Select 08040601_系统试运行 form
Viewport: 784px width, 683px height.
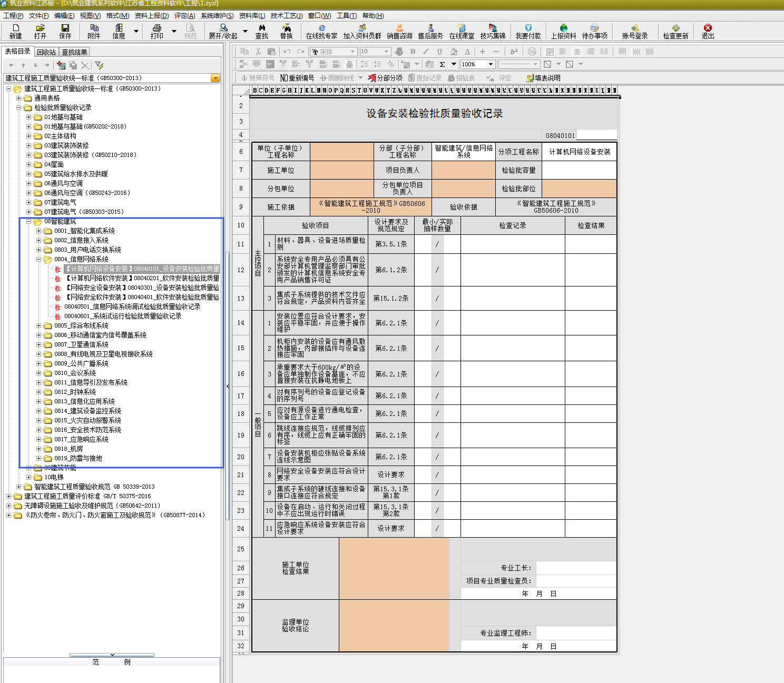click(x=123, y=316)
